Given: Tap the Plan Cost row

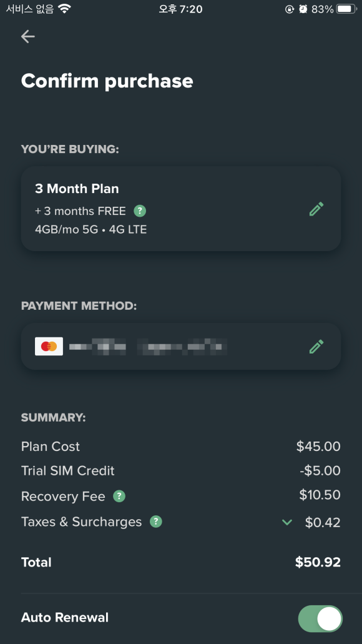Looking at the screenshot, I should click(181, 447).
